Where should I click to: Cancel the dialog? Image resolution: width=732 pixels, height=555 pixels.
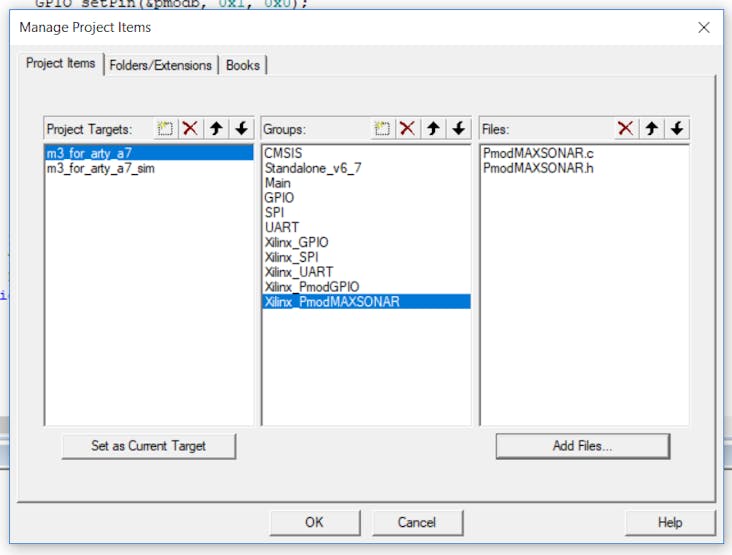pyautogui.click(x=417, y=522)
